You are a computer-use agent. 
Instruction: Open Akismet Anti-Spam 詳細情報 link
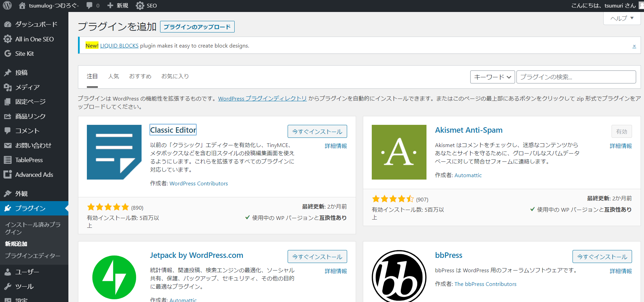coord(621,146)
